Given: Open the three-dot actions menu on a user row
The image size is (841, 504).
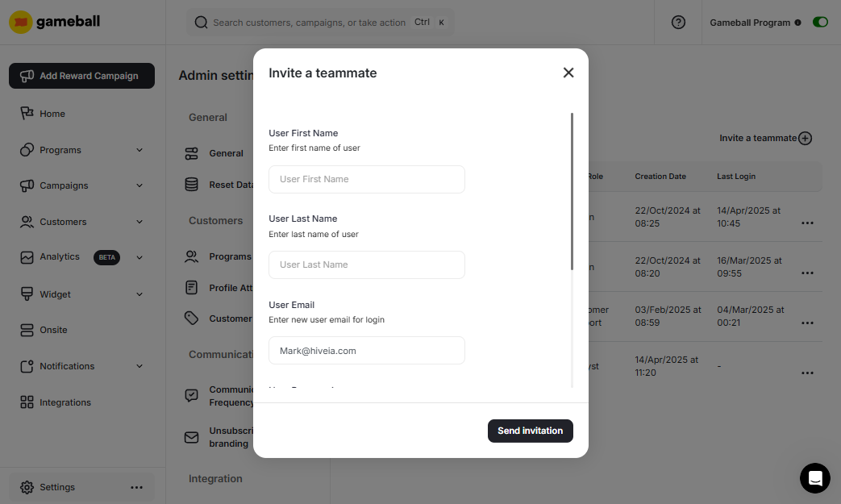Looking at the screenshot, I should pos(807,223).
